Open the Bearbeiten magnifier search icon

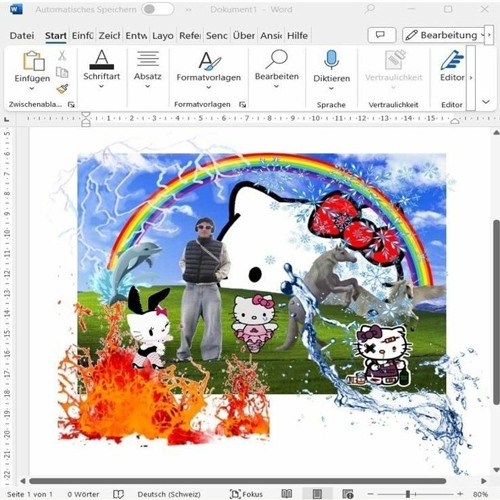(x=277, y=59)
